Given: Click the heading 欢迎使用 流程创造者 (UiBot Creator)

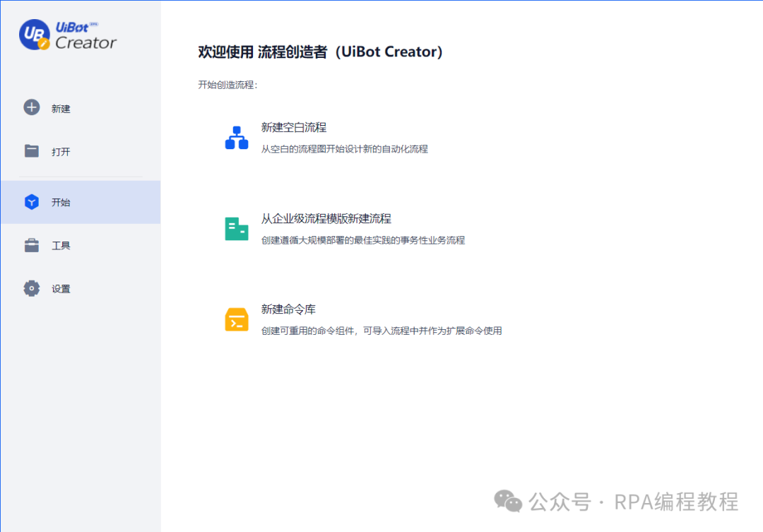Looking at the screenshot, I should pyautogui.click(x=320, y=52).
